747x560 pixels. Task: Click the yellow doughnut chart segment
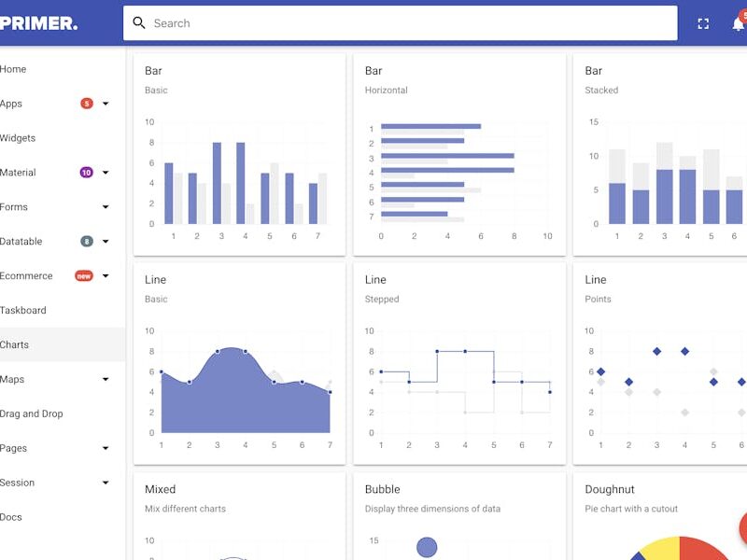[661, 548]
